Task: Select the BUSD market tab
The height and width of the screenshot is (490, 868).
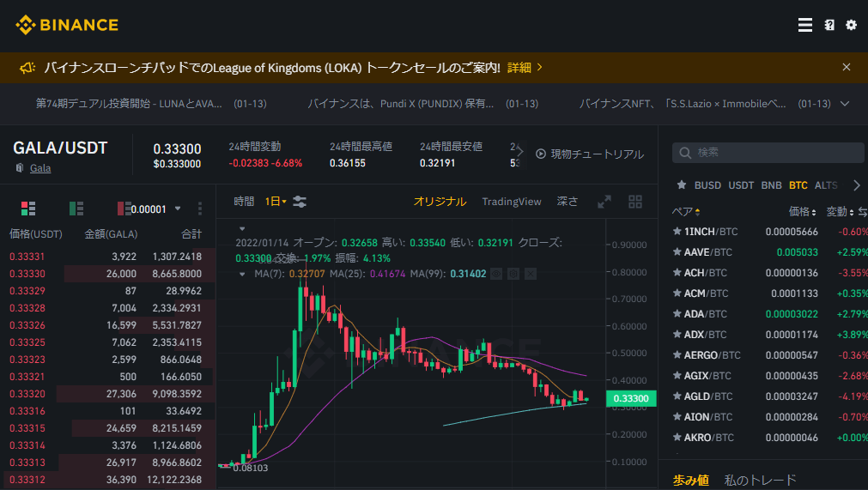Action: tap(707, 185)
